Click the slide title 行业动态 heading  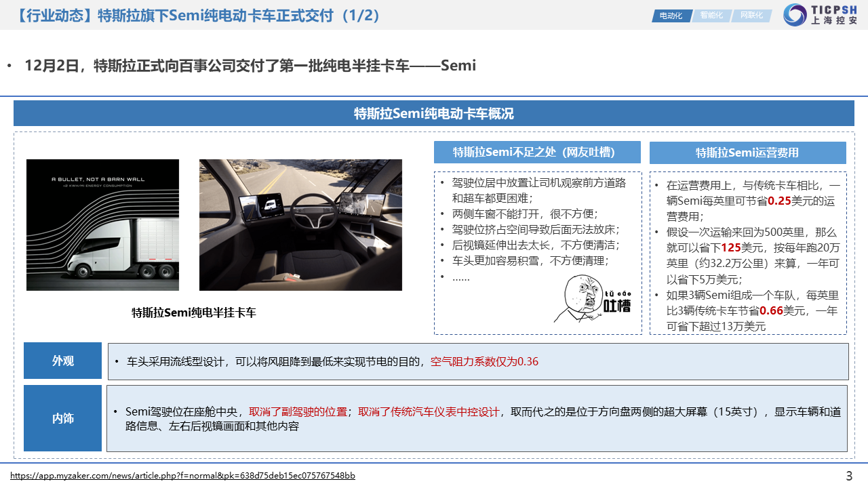pyautogui.click(x=197, y=16)
